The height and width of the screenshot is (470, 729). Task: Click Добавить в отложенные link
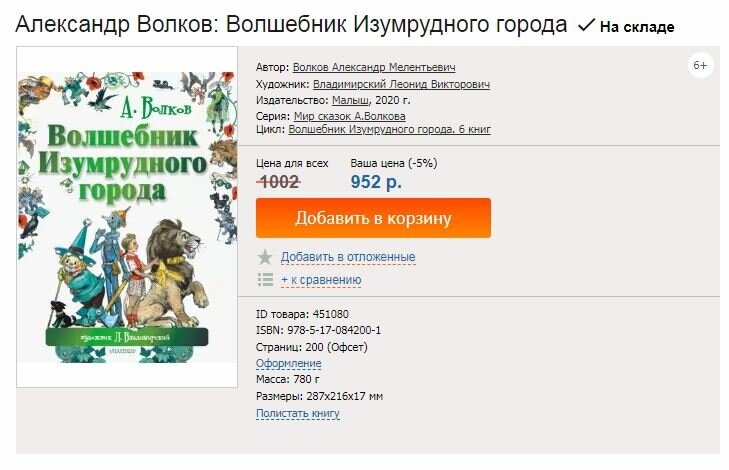(348, 257)
